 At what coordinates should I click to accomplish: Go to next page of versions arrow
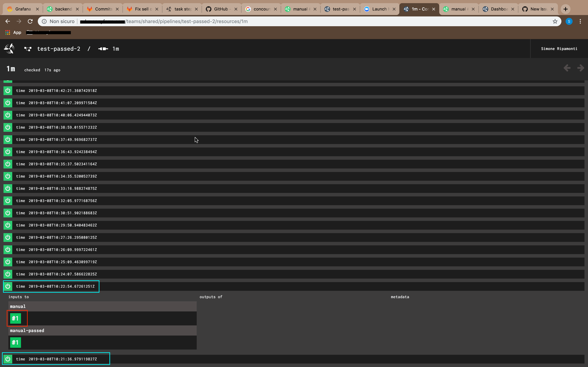(x=580, y=68)
